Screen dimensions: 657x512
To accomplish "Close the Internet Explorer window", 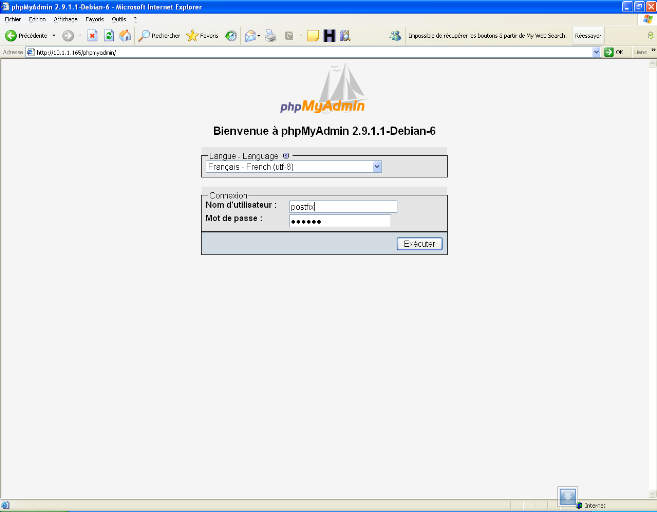I will [651, 7].
